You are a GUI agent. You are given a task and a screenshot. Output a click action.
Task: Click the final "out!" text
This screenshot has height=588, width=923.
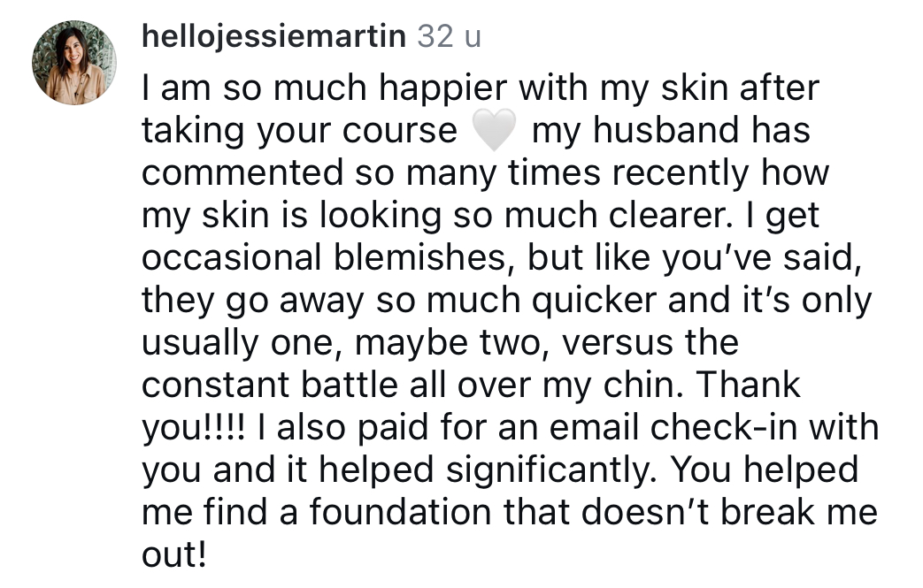point(174,555)
